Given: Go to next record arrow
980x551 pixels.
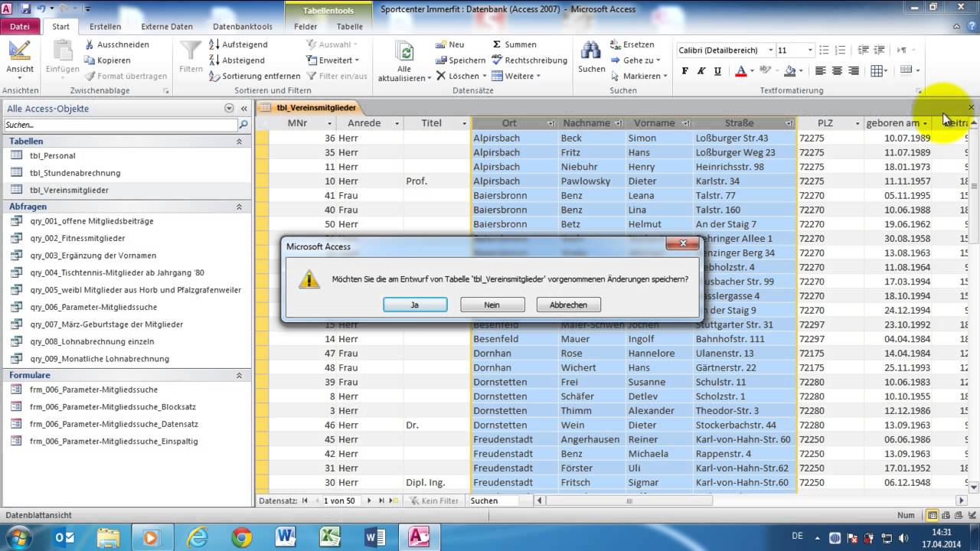Looking at the screenshot, I should pos(369,500).
